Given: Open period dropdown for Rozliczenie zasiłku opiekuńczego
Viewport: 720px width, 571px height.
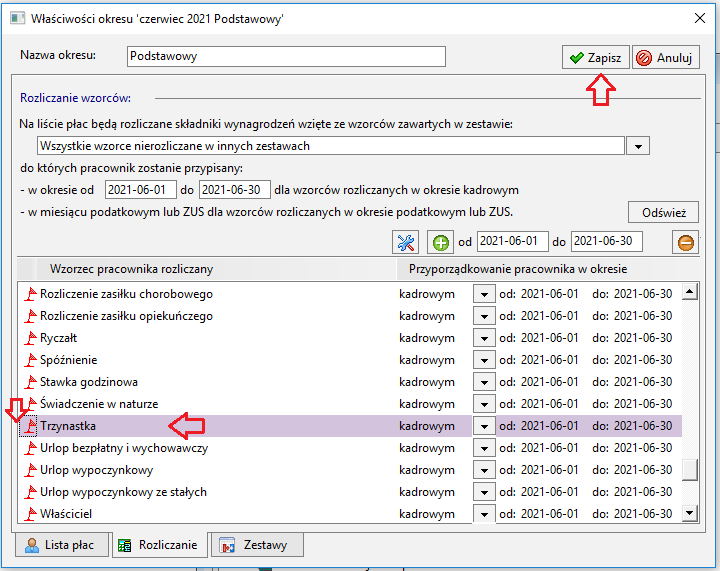Looking at the screenshot, I should 484,316.
